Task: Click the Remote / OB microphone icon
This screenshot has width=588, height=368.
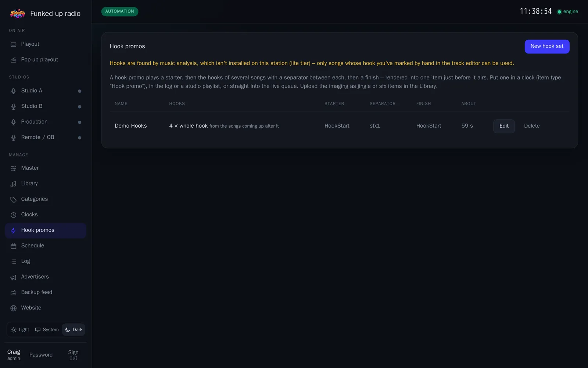Action: click(14, 137)
